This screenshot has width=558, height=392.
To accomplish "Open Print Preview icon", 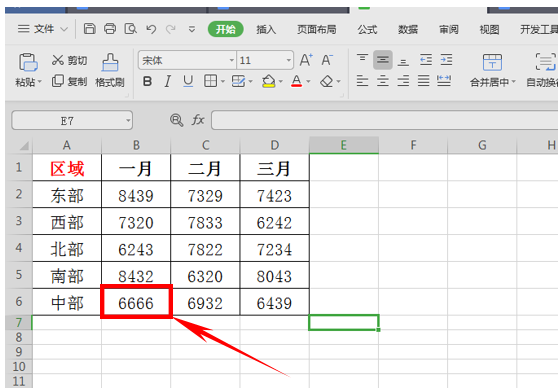I will pos(131,28).
